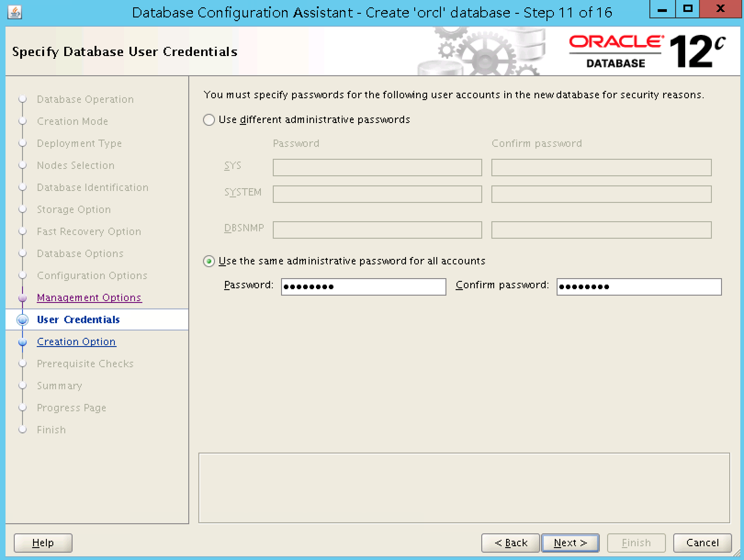
Task: Click the Database Operation step node circle
Action: (23, 99)
